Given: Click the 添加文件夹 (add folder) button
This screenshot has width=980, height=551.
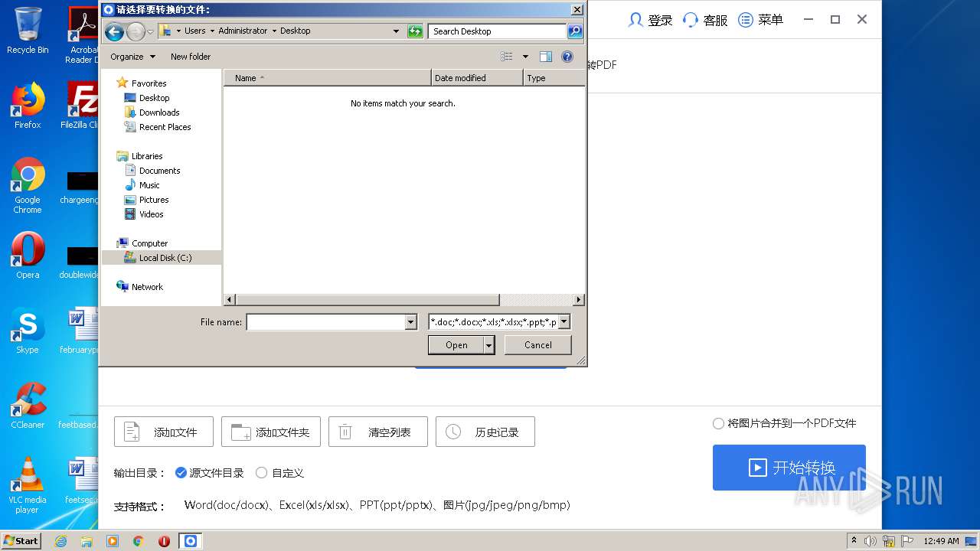Looking at the screenshot, I should pos(271,432).
